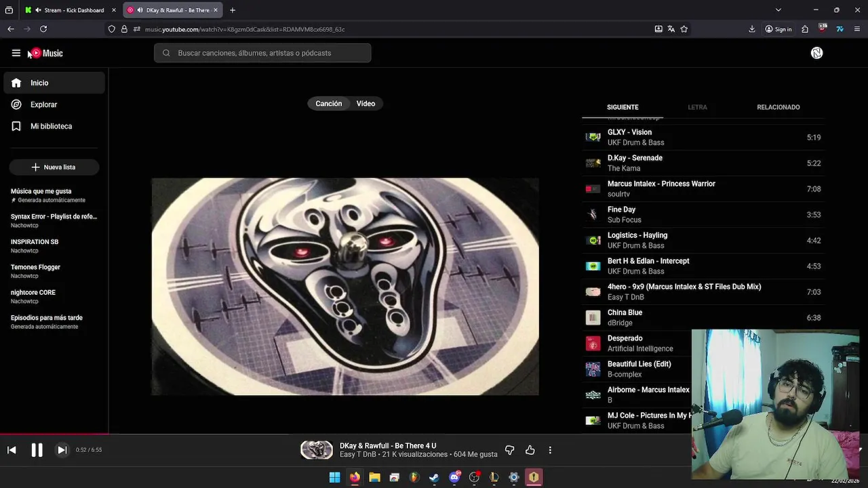Play Logistics - Hayling from queue

(x=703, y=240)
